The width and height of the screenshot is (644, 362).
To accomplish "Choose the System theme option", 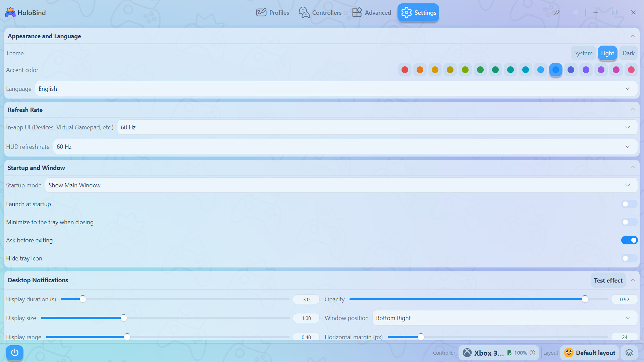I will [583, 53].
